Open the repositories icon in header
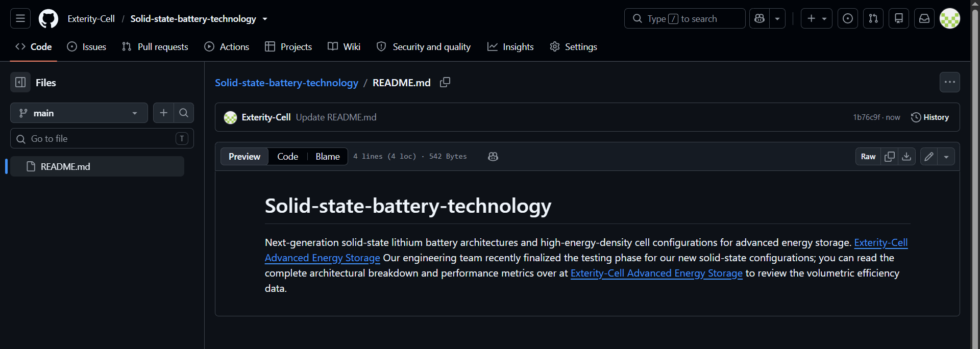This screenshot has height=349, width=980. point(899,18)
